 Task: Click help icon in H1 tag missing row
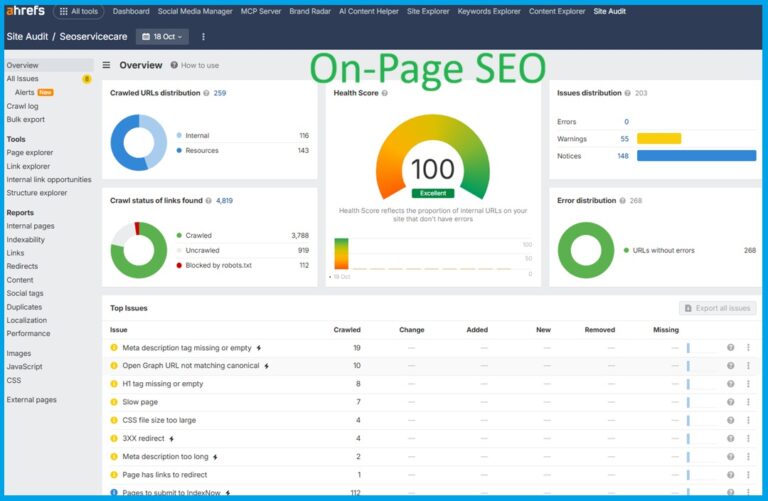coord(730,384)
